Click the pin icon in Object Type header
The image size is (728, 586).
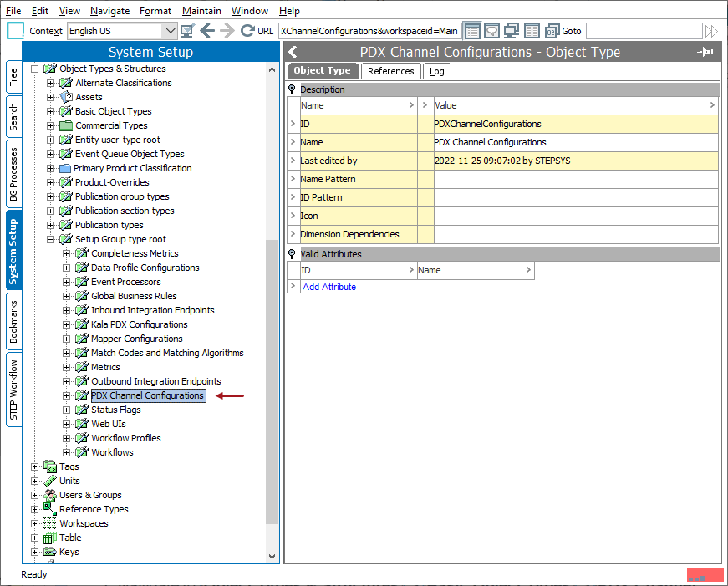coord(705,52)
